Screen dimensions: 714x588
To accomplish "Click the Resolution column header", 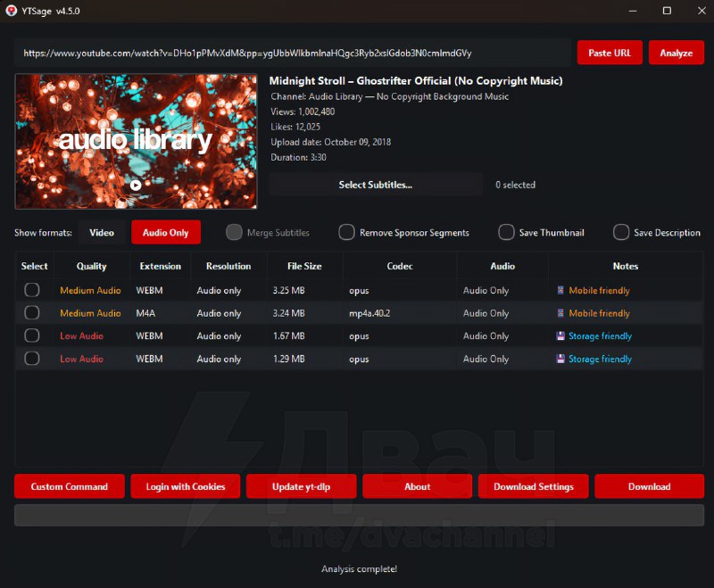I will click(228, 266).
